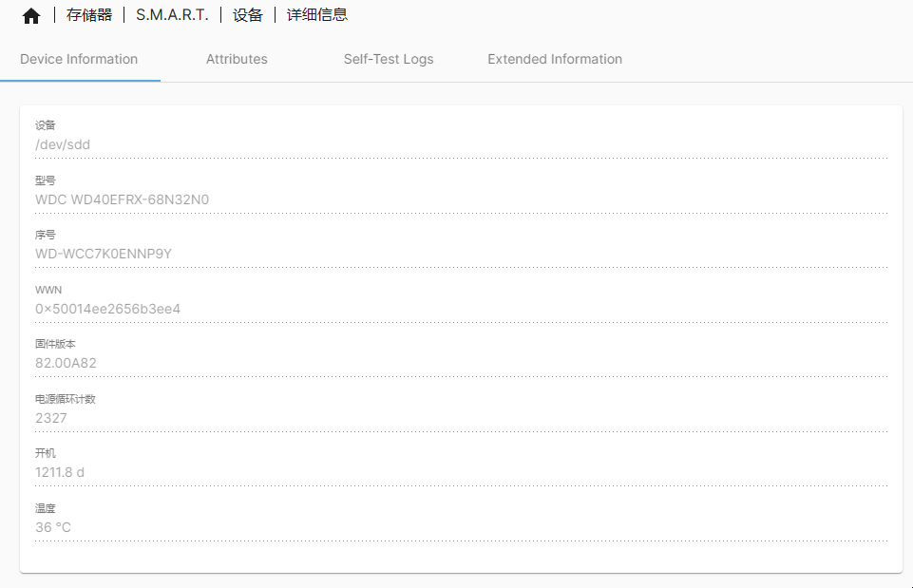Click the temperature value 36 °C
The height and width of the screenshot is (588, 913).
[x=53, y=527]
